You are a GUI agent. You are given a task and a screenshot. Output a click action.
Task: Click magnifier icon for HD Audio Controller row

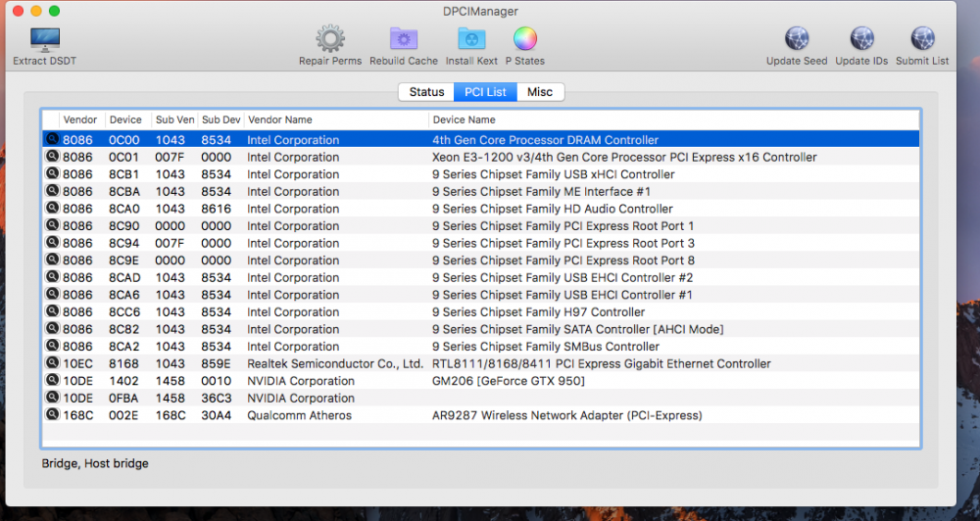pos(53,208)
